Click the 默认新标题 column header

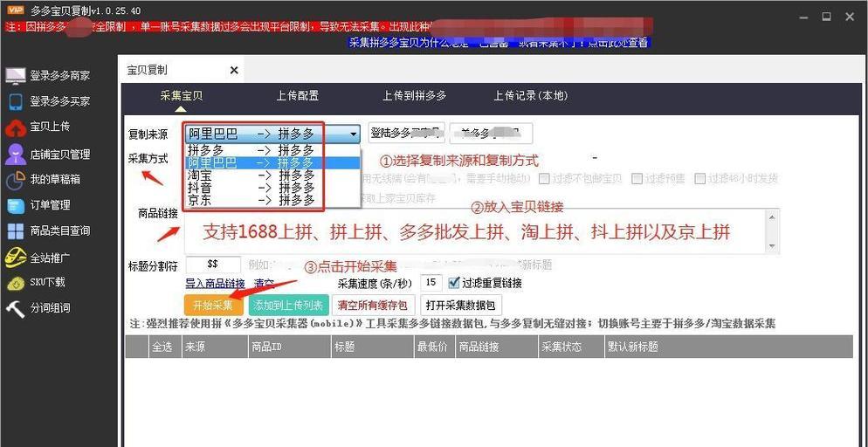(x=728, y=347)
